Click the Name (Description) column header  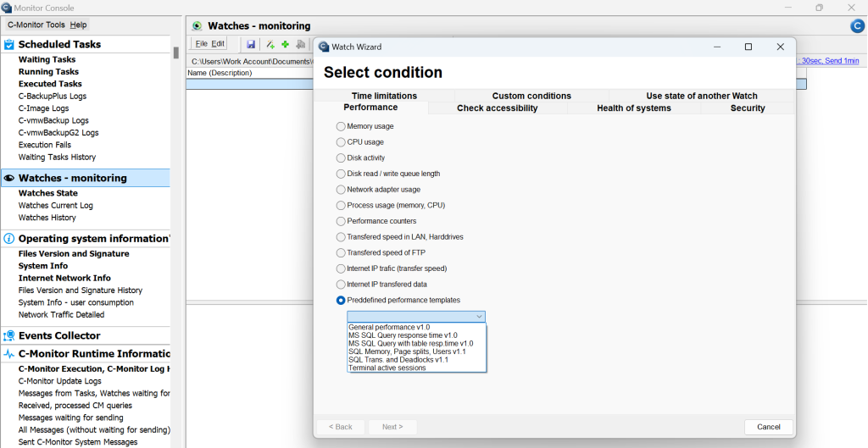pos(220,73)
